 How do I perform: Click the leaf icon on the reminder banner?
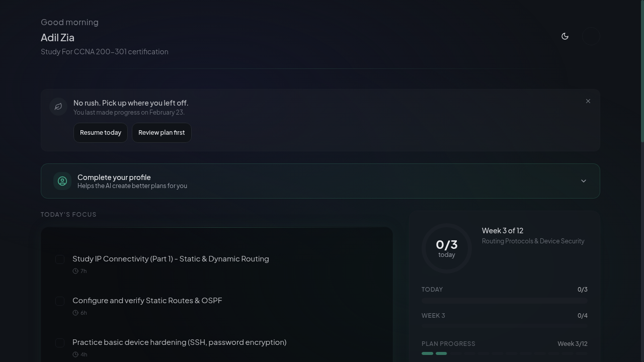point(58,107)
